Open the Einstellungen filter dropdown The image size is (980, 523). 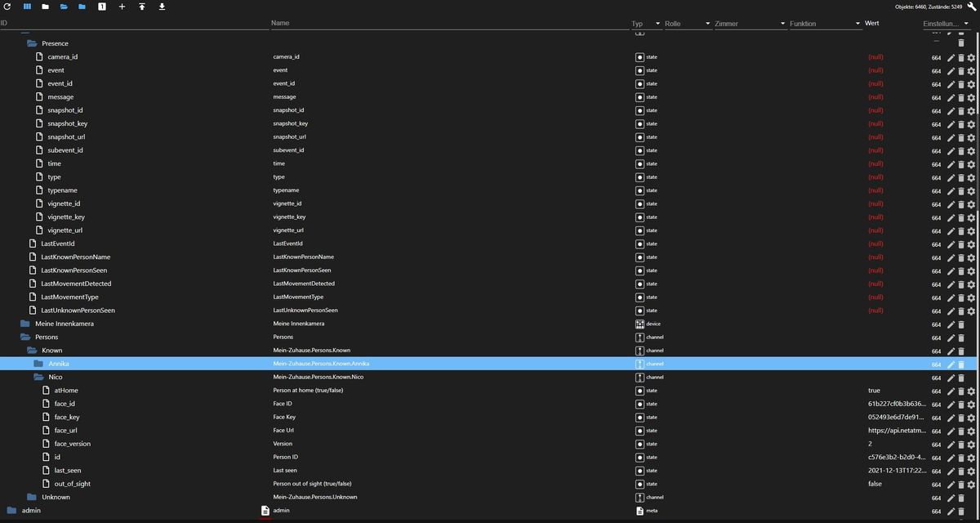949,24
